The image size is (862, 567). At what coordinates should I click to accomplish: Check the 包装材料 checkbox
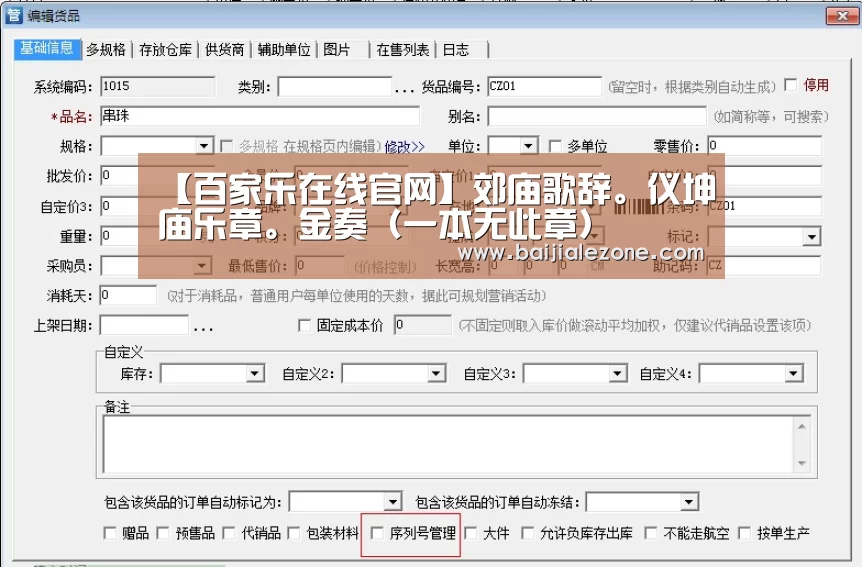click(294, 533)
